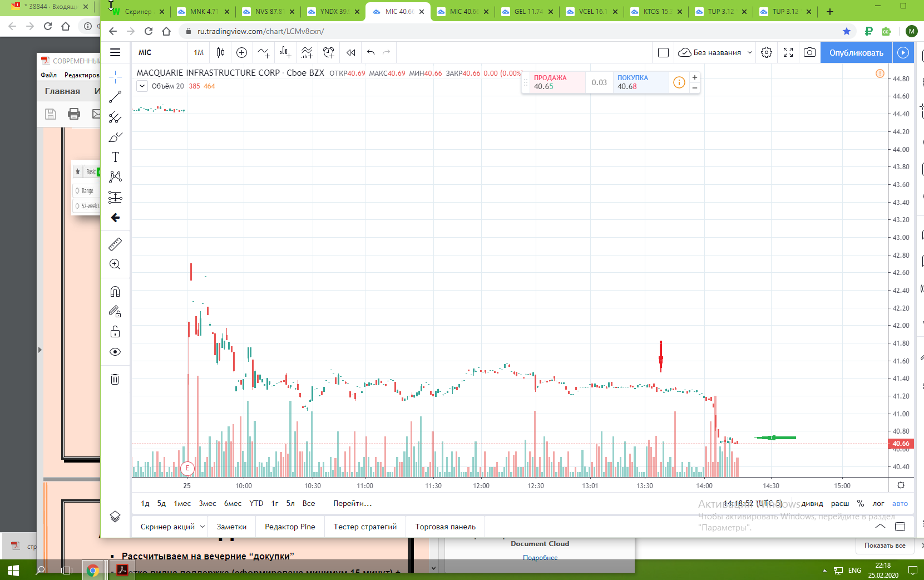This screenshot has height=580, width=924.
Task: Toggle stay in drawing mode
Action: 115,312
